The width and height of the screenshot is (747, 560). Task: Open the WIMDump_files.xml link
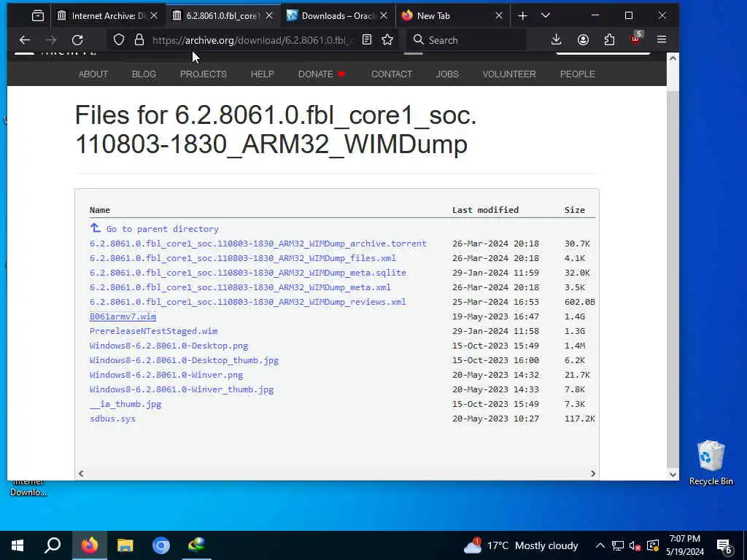pos(242,258)
